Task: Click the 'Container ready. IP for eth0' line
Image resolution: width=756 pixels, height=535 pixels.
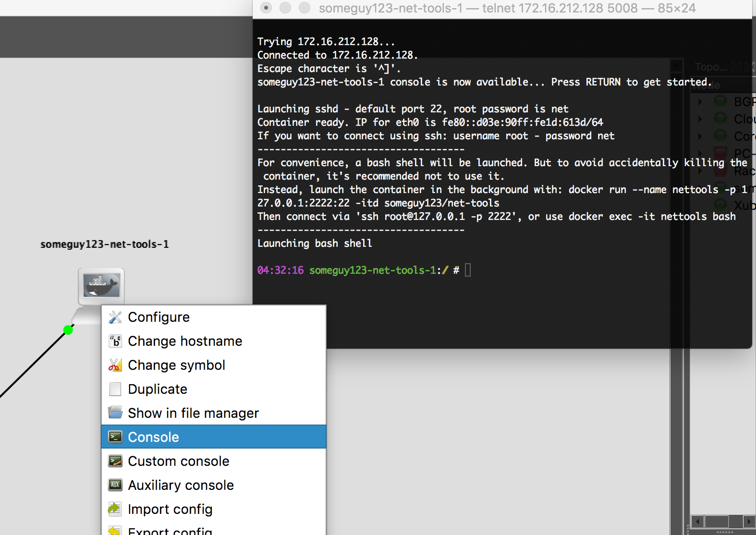Action: 430,122
